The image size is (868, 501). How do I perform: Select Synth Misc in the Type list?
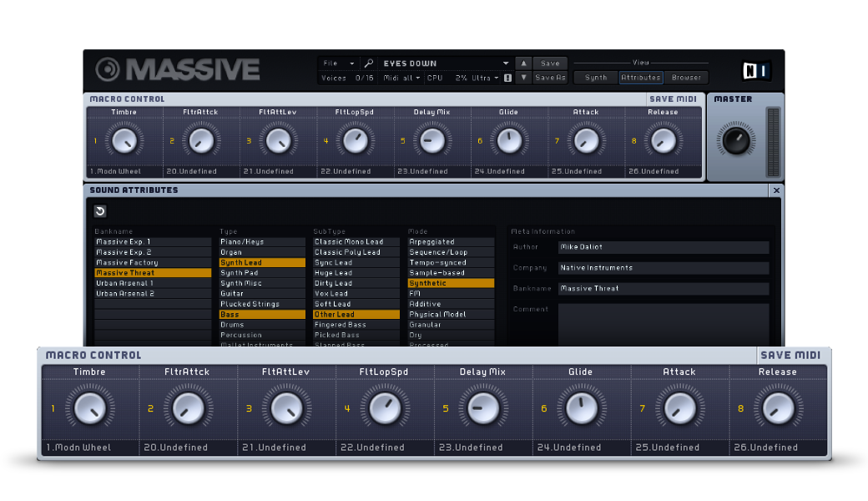coord(262,283)
